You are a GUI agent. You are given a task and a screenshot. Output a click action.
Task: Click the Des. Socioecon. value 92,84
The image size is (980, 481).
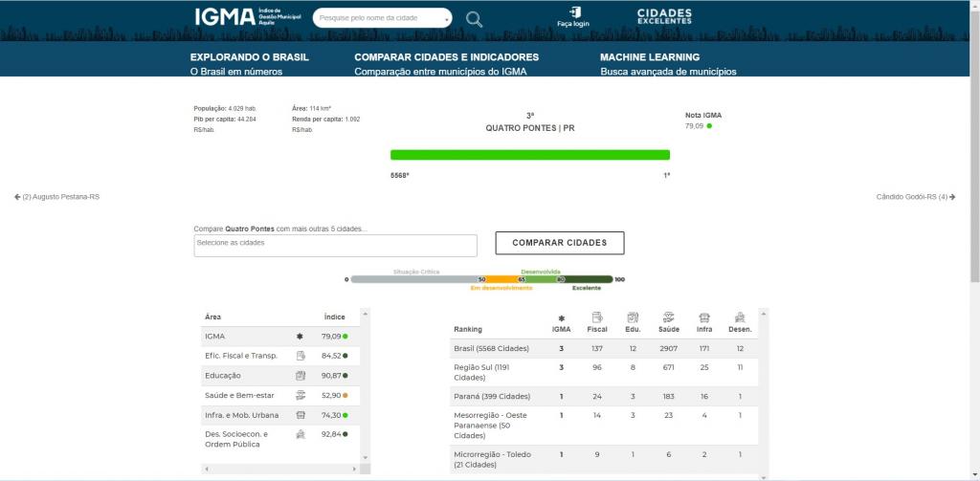[x=331, y=434]
